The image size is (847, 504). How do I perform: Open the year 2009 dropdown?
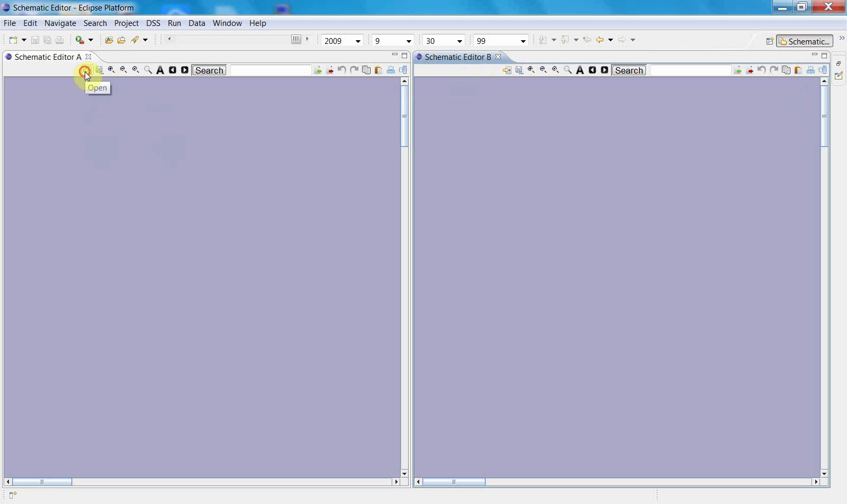click(358, 41)
